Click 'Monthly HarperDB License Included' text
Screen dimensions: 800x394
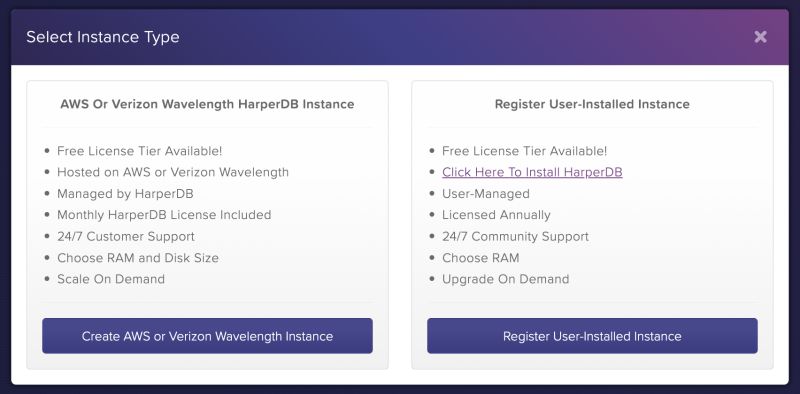(x=164, y=215)
